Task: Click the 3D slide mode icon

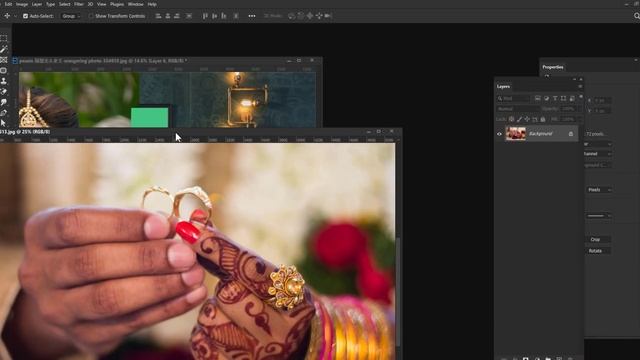Action: pos(319,16)
